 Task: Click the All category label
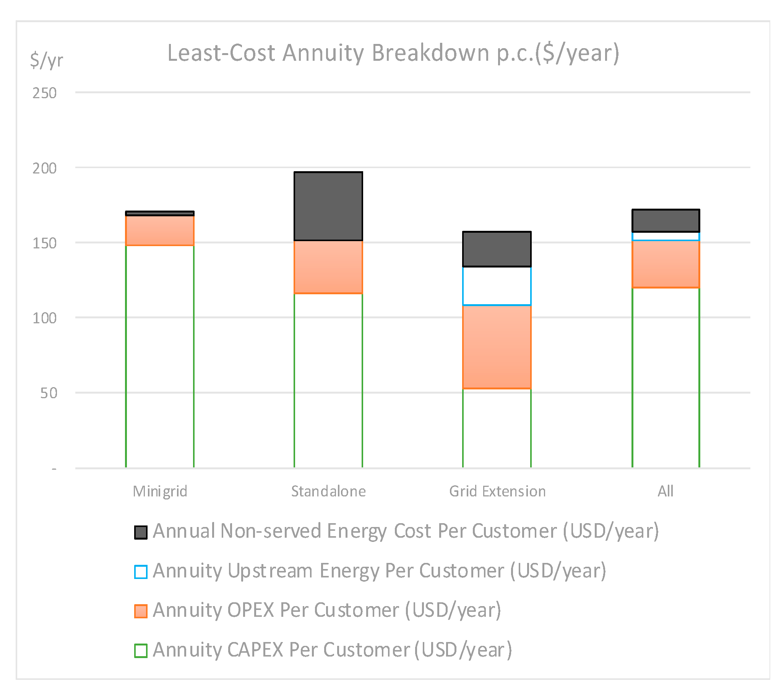[666, 491]
